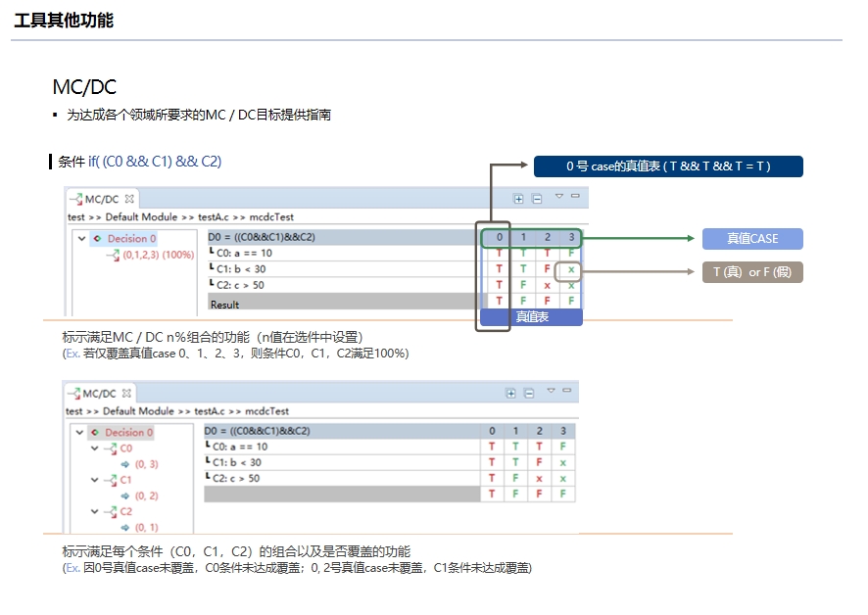Select C2 condition node in lower tree
Screen dimensions: 868x615
tap(126, 511)
